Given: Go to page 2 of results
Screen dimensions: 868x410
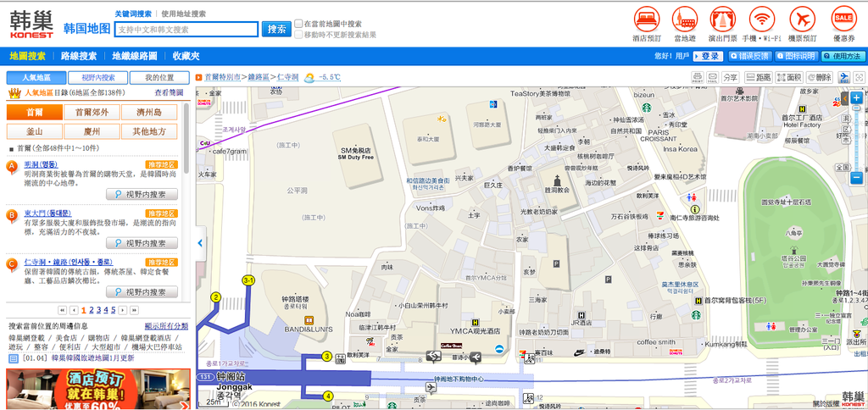Looking at the screenshot, I should coord(92,310).
